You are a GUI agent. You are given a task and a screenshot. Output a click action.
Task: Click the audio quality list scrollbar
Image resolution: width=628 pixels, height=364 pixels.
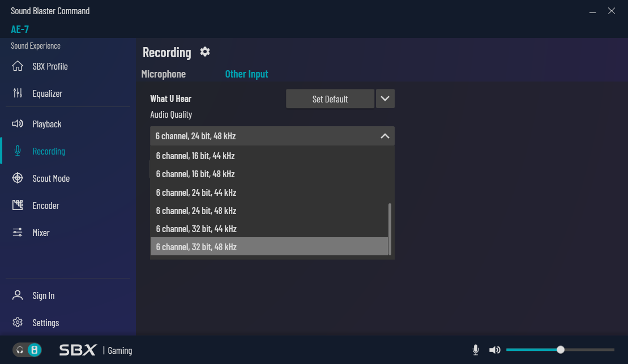click(x=390, y=229)
